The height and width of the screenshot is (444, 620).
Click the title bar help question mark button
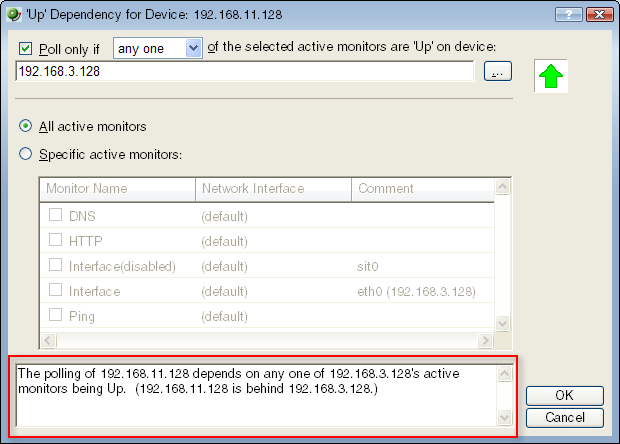[x=568, y=14]
